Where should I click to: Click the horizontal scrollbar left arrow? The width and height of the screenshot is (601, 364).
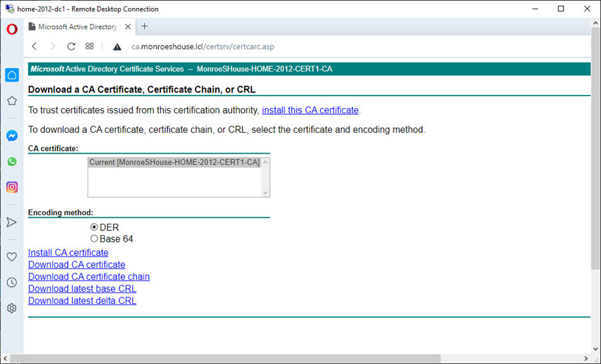tap(5, 358)
